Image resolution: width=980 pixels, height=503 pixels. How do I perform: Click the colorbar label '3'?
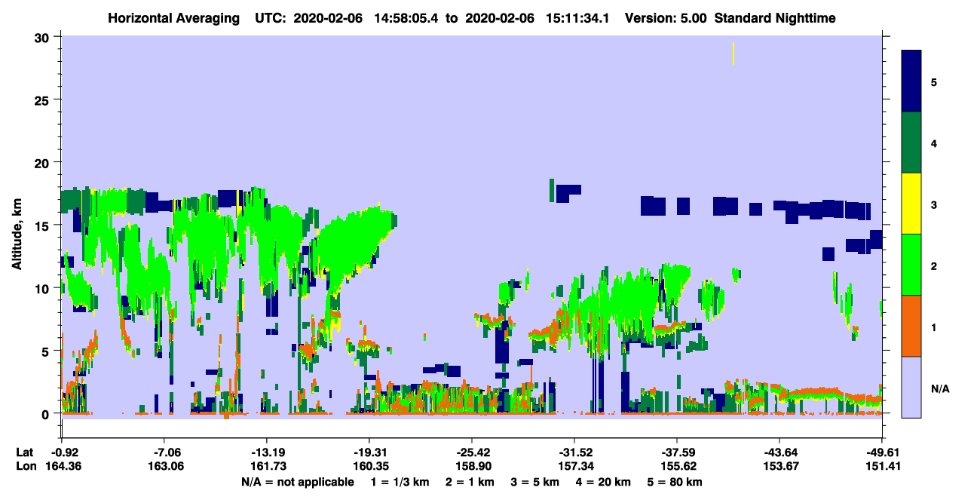pos(934,204)
